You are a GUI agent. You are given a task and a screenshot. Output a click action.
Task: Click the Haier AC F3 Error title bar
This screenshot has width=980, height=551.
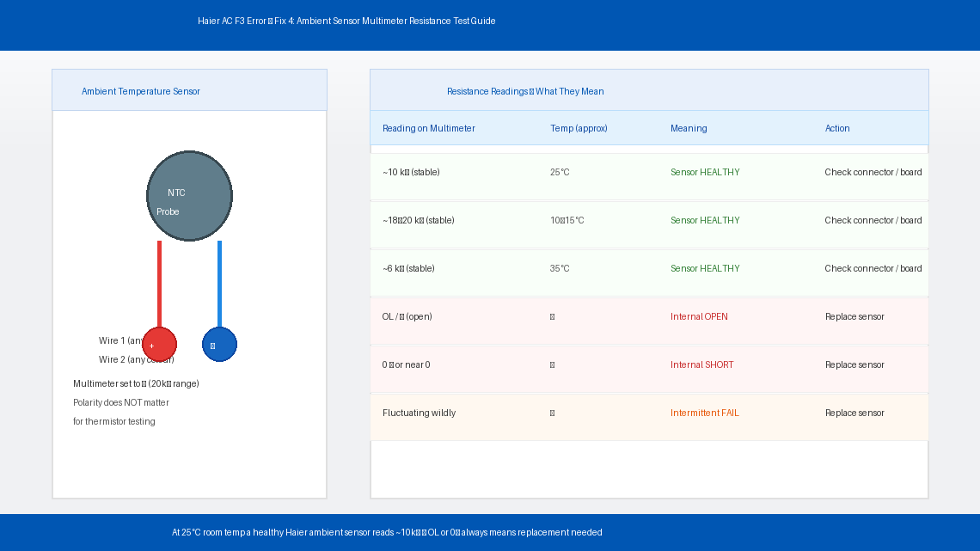coord(346,21)
